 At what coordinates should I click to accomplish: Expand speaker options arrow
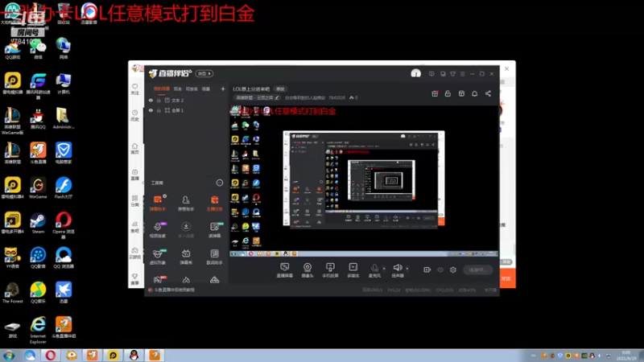(407, 269)
